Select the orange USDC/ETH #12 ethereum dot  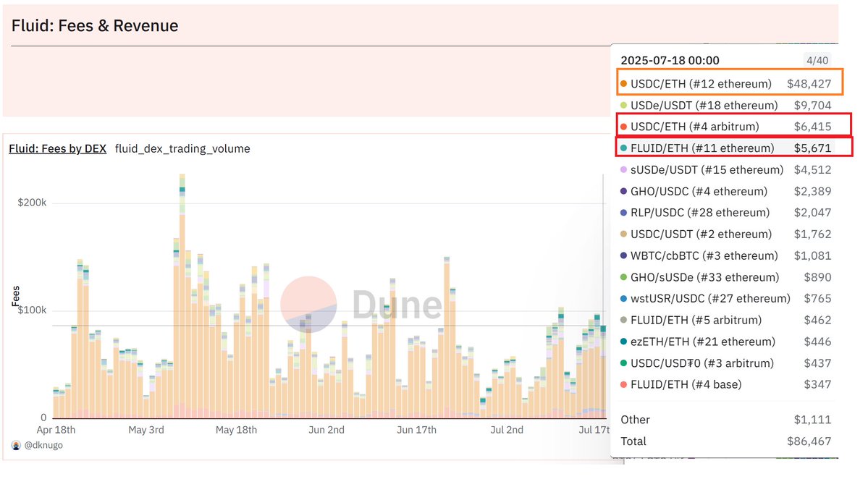point(623,83)
